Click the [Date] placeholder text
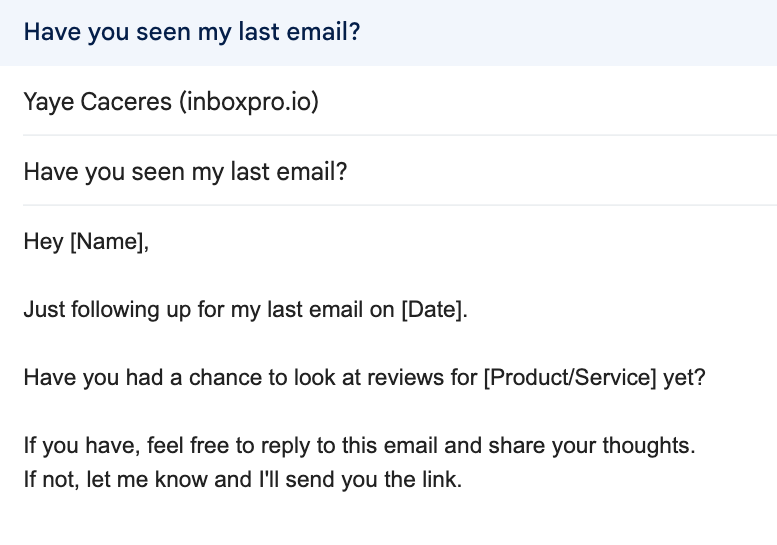 tap(432, 310)
